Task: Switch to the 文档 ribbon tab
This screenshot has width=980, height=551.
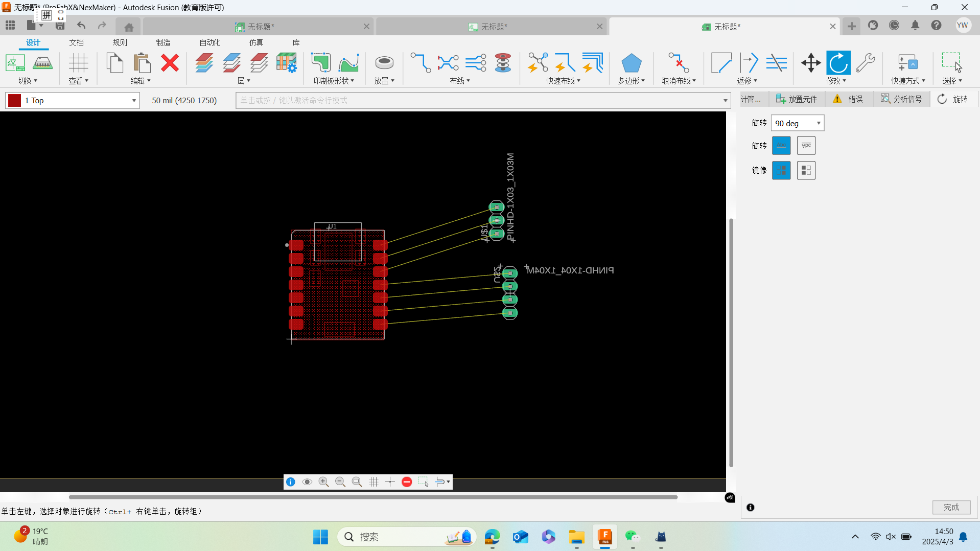Action: [77, 42]
